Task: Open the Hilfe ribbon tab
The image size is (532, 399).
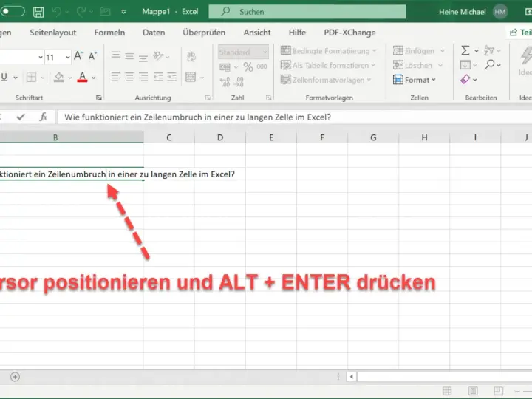Action: [297, 33]
